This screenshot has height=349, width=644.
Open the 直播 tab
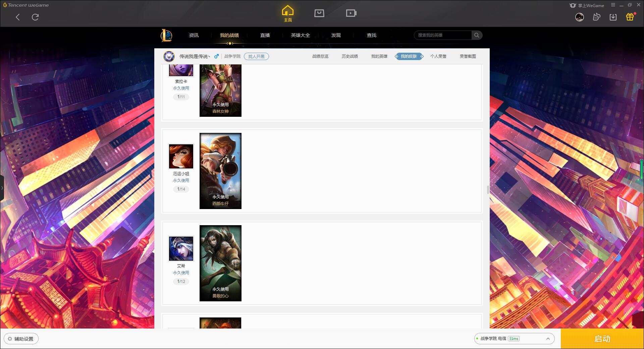pyautogui.click(x=265, y=35)
